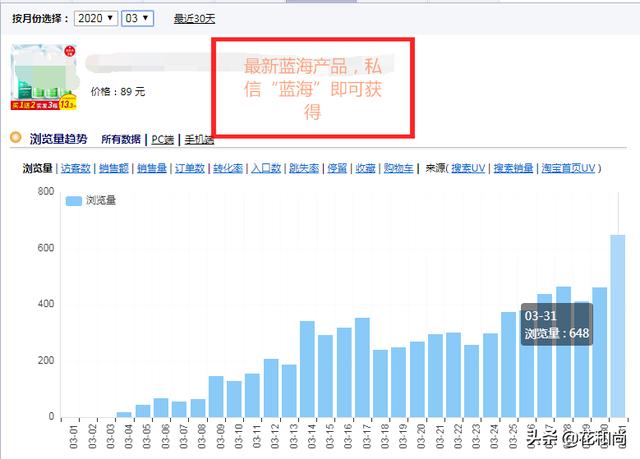The width and height of the screenshot is (640, 459).
Task: Select the 访客数 metric
Action: (76, 169)
